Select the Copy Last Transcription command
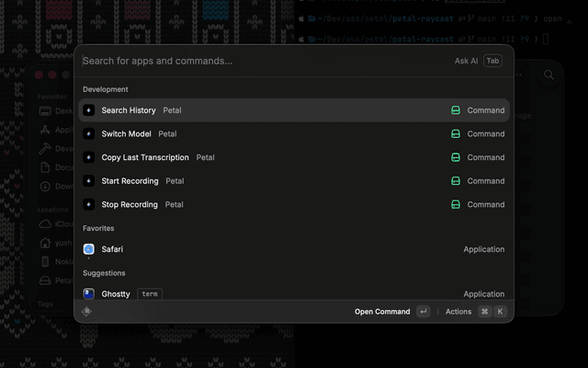588x368 pixels. pos(145,157)
